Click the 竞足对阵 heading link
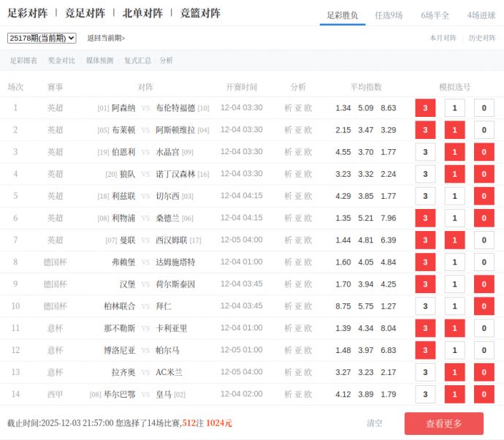The image size is (504, 440). pos(85,13)
